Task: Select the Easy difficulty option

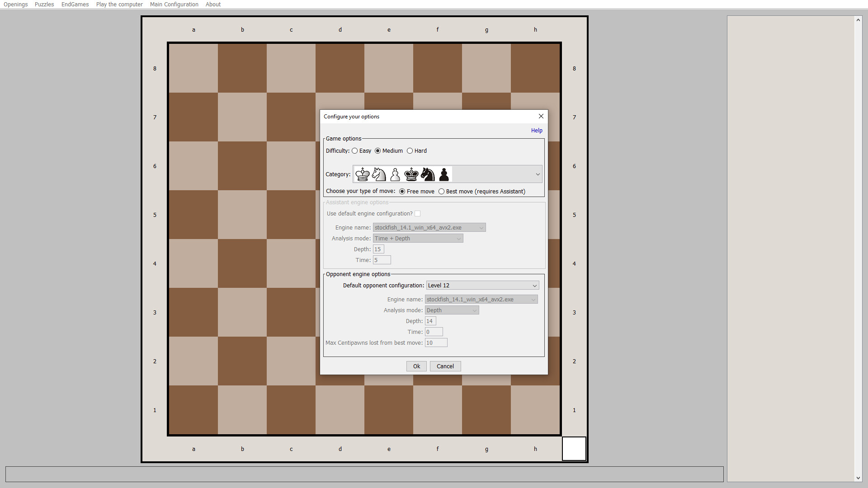Action: click(354, 150)
